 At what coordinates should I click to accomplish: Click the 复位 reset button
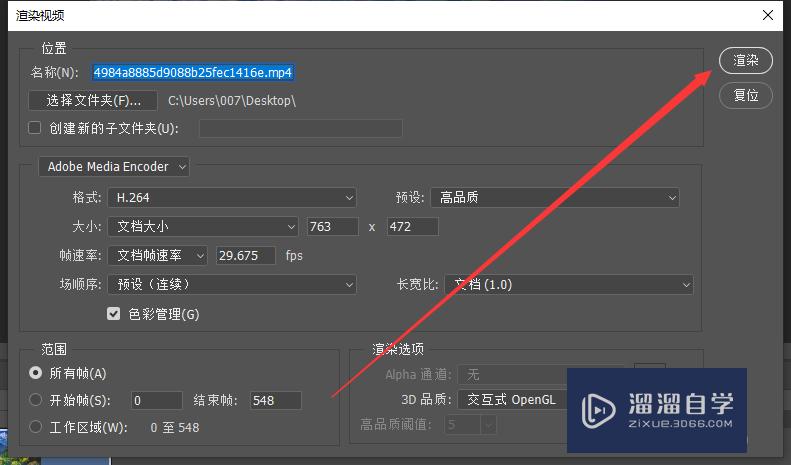point(745,95)
